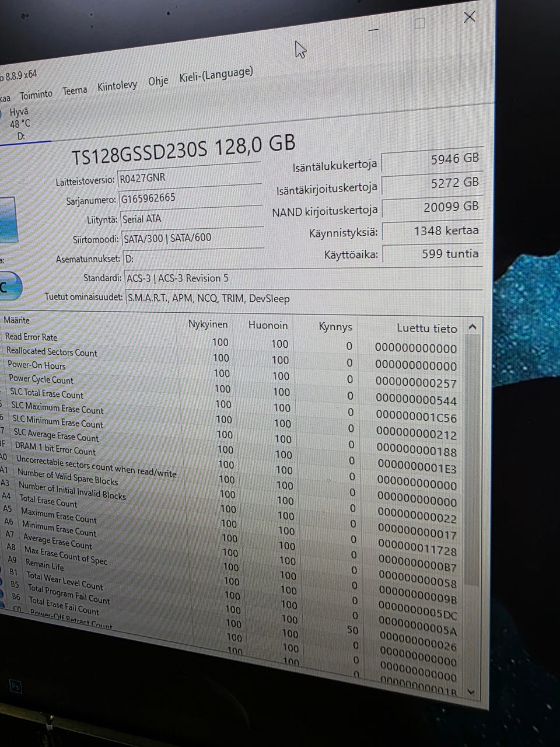Click the Asematunnukset field D:
Screen dimensions: 560x747
[194, 258]
